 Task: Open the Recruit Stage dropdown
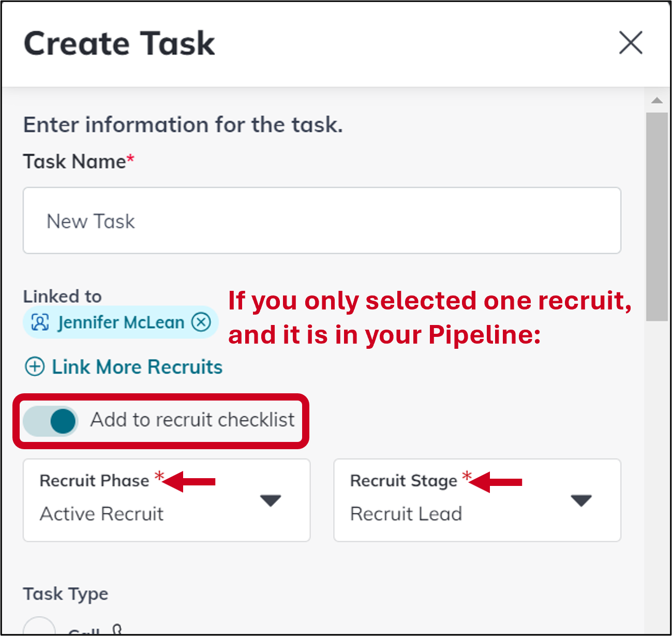click(477, 500)
